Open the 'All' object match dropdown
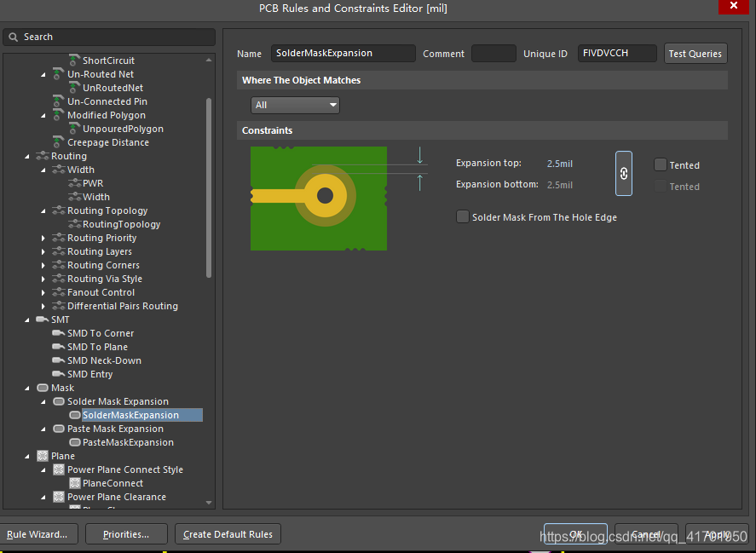756x553 pixels. click(295, 105)
